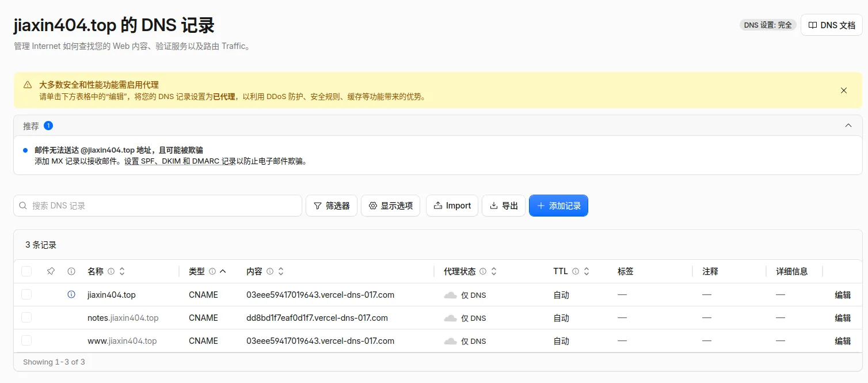Click info icon next to 代理状态 column
The width and height of the screenshot is (868, 383).
coord(483,271)
